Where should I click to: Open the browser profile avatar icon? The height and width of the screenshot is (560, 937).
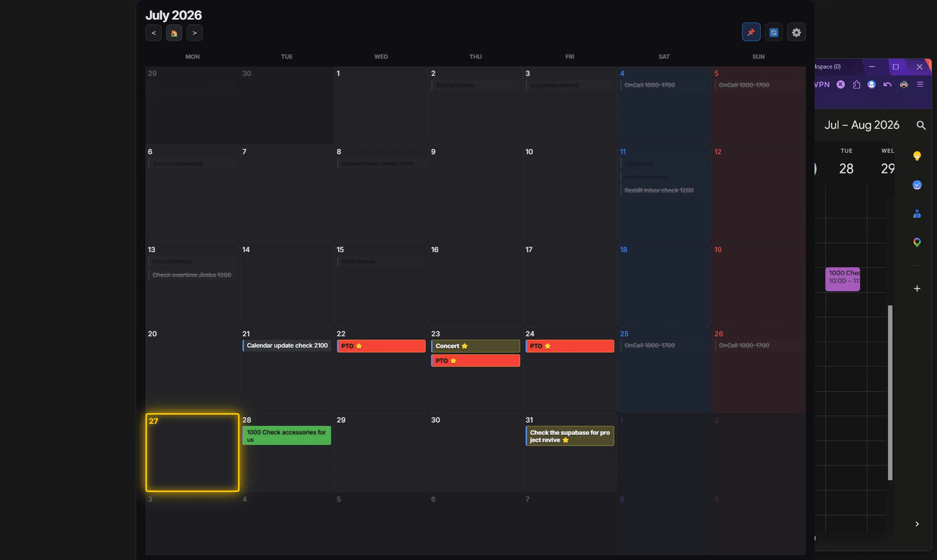(x=871, y=85)
